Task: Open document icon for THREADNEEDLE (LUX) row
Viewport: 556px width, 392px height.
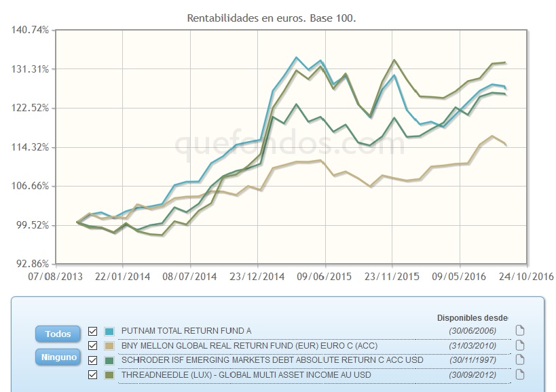Action: coord(520,374)
